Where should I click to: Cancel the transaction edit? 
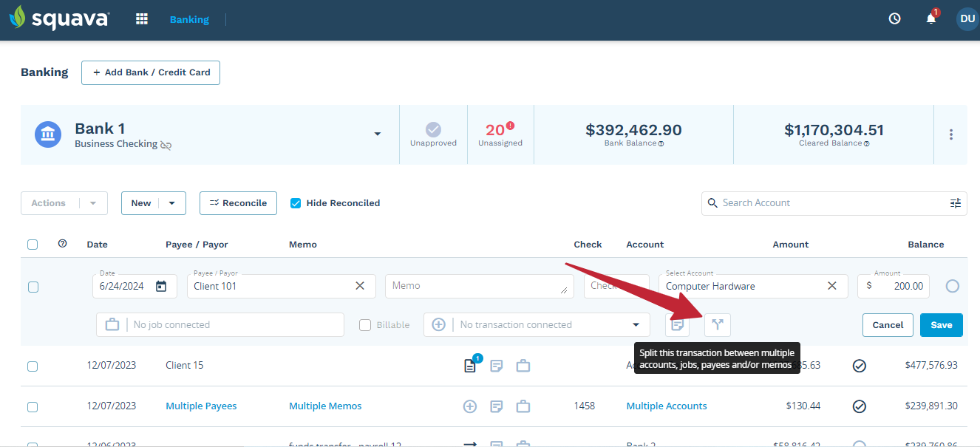coord(888,325)
